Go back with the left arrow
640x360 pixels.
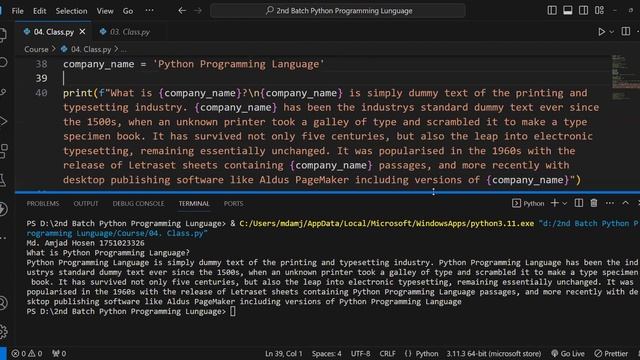click(x=182, y=11)
